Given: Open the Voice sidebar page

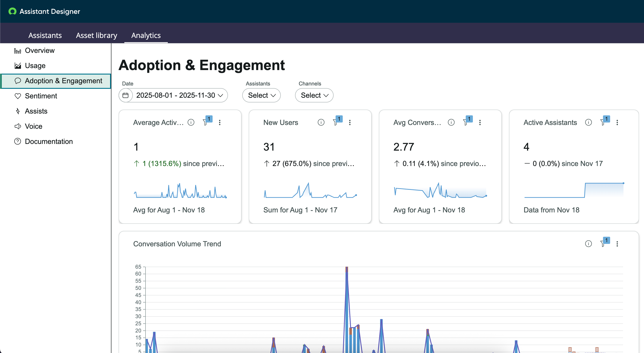Looking at the screenshot, I should (56, 126).
